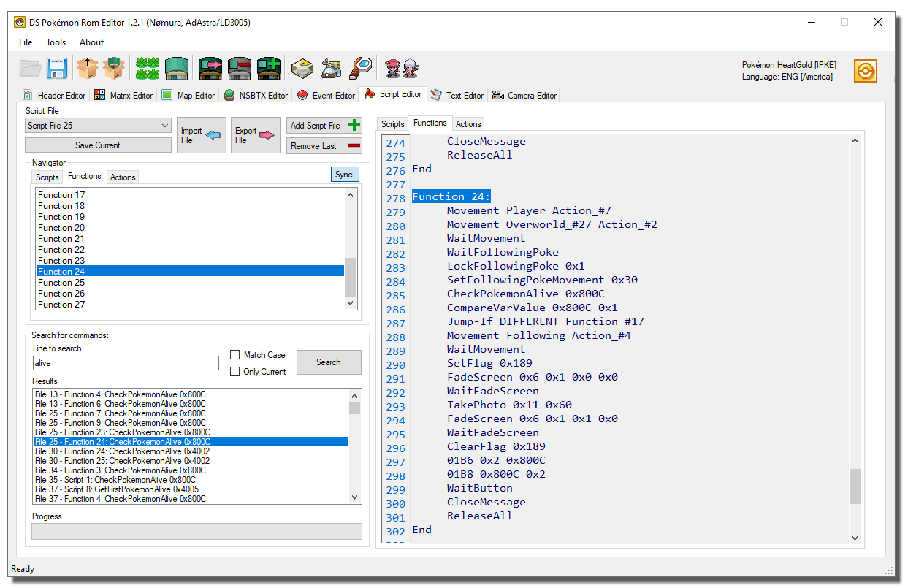
Task: Open the Actions tab in code panel
Action: point(468,124)
